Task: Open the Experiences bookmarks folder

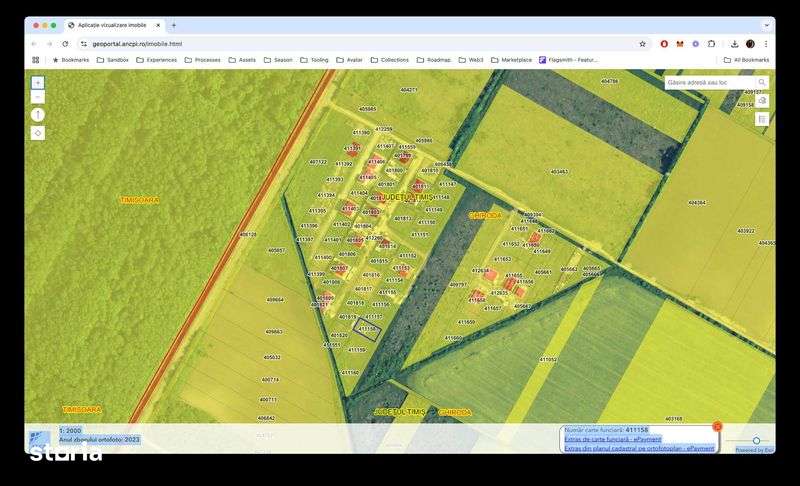Action: click(x=157, y=60)
